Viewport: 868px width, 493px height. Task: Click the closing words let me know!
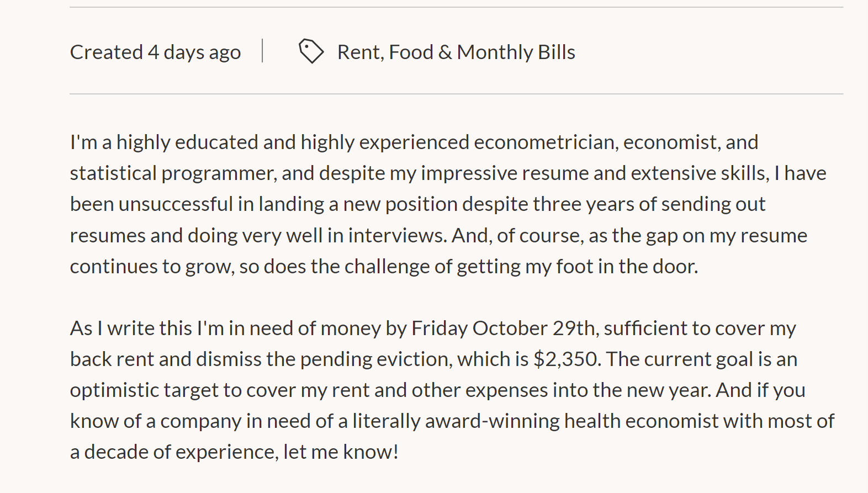point(341,452)
